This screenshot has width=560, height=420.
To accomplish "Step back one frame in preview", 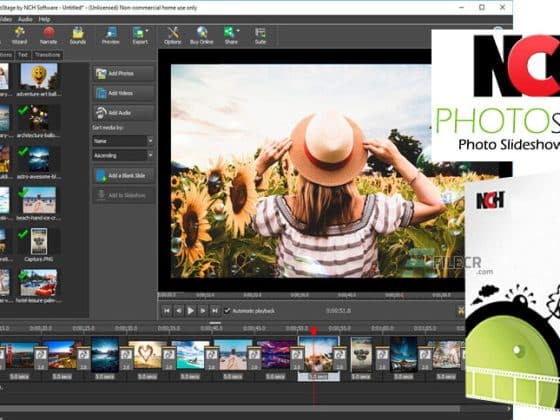I will click(x=179, y=311).
